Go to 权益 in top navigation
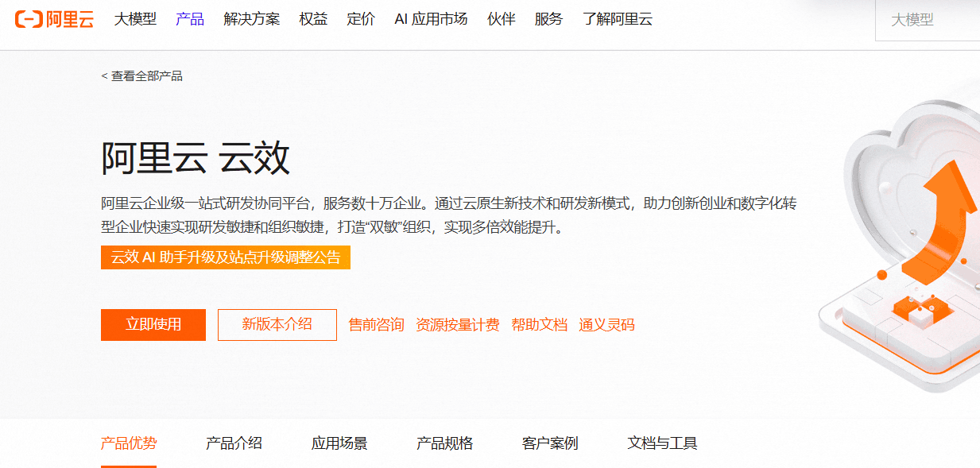Viewport: 980px width, 468px height. tap(313, 20)
